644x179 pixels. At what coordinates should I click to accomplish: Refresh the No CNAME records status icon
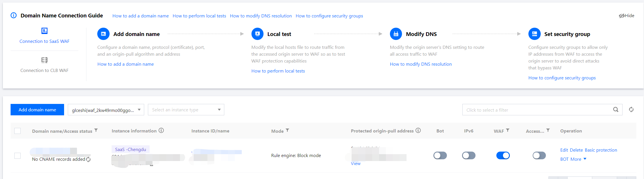(88, 159)
